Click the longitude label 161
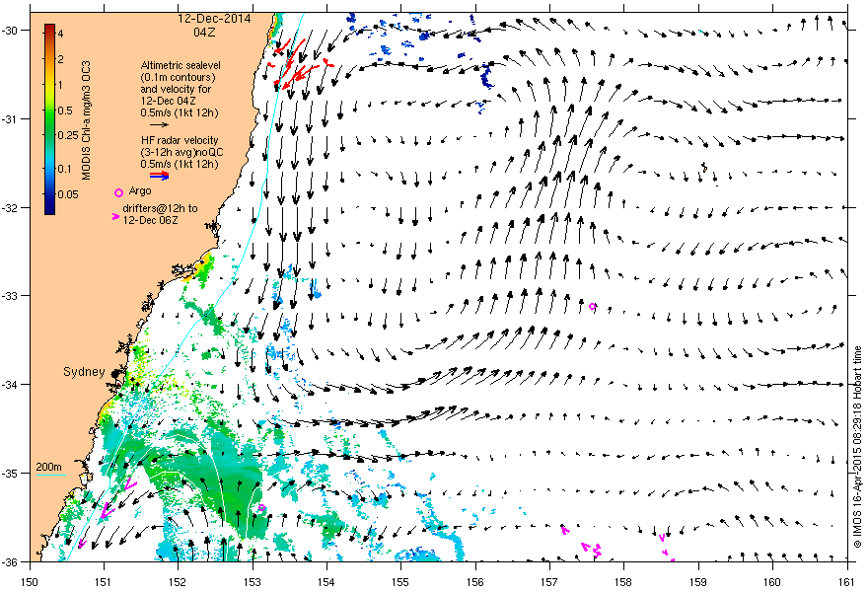This screenshot has width=868, height=592. 847,582
